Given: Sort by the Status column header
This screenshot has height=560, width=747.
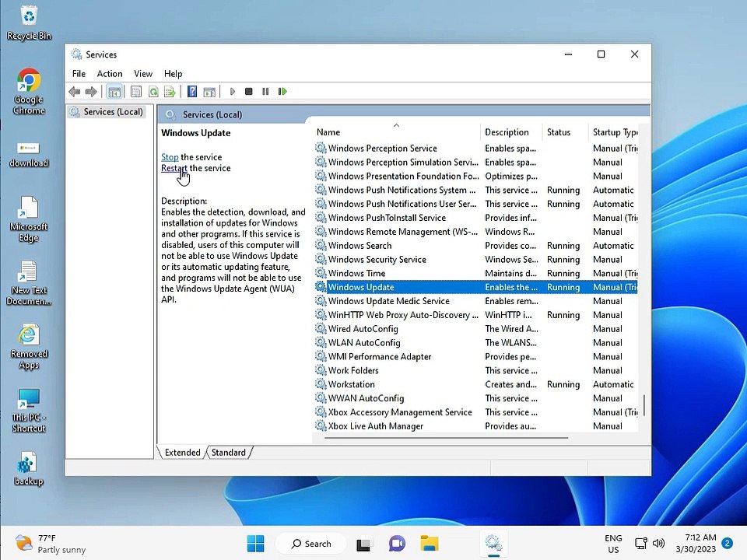Looking at the screenshot, I should pyautogui.click(x=566, y=132).
